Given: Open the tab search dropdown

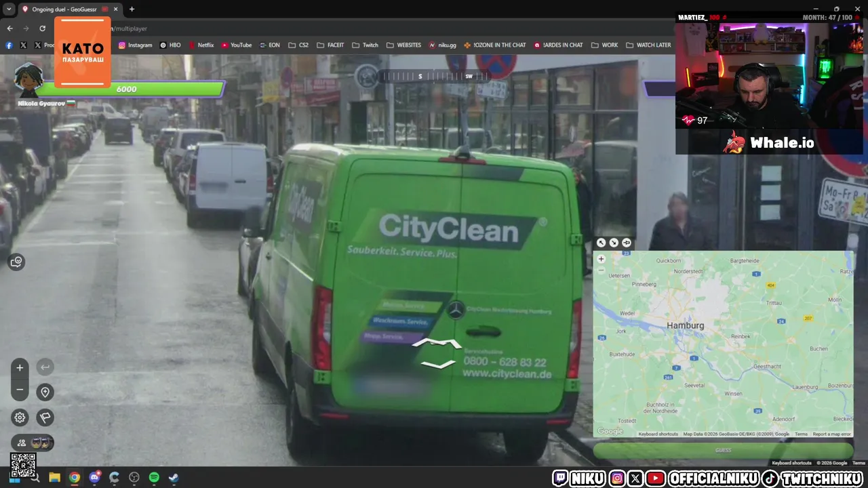Looking at the screenshot, I should coord(9,9).
